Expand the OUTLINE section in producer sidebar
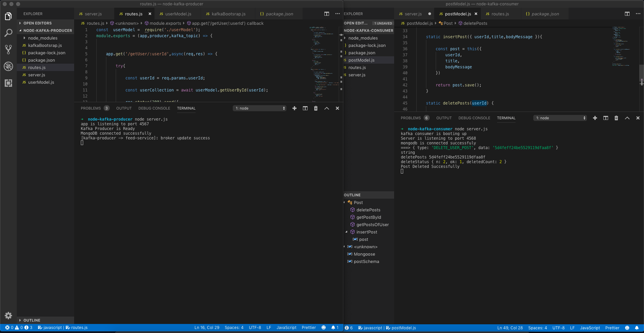This screenshot has width=644, height=333. click(x=32, y=320)
